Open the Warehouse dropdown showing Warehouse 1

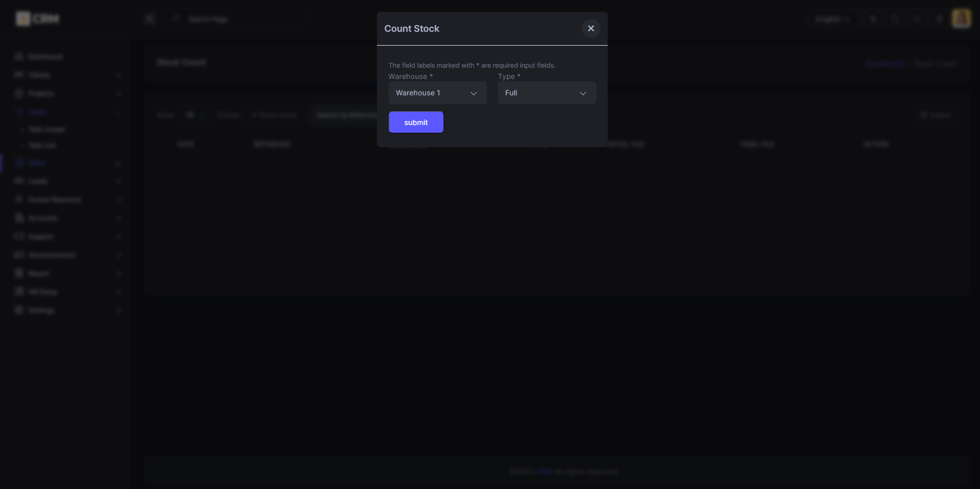pyautogui.click(x=437, y=93)
